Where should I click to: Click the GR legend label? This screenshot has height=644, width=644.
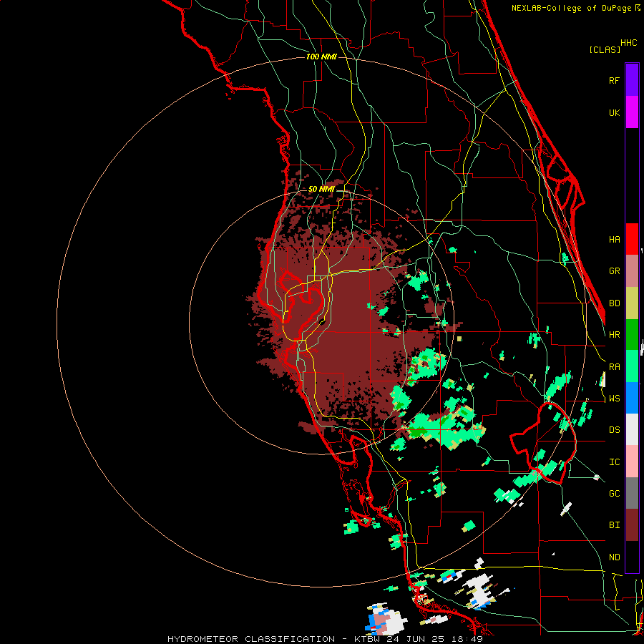click(x=614, y=271)
